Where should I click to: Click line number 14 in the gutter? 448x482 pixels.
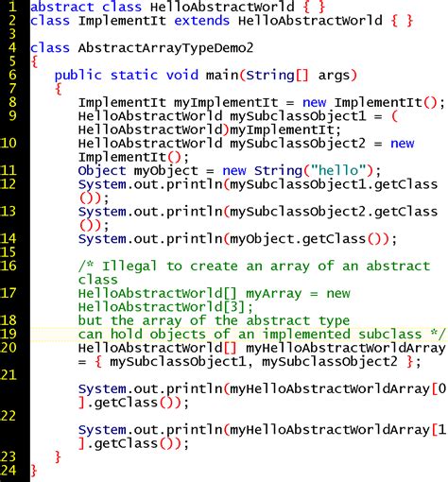click(x=9, y=238)
